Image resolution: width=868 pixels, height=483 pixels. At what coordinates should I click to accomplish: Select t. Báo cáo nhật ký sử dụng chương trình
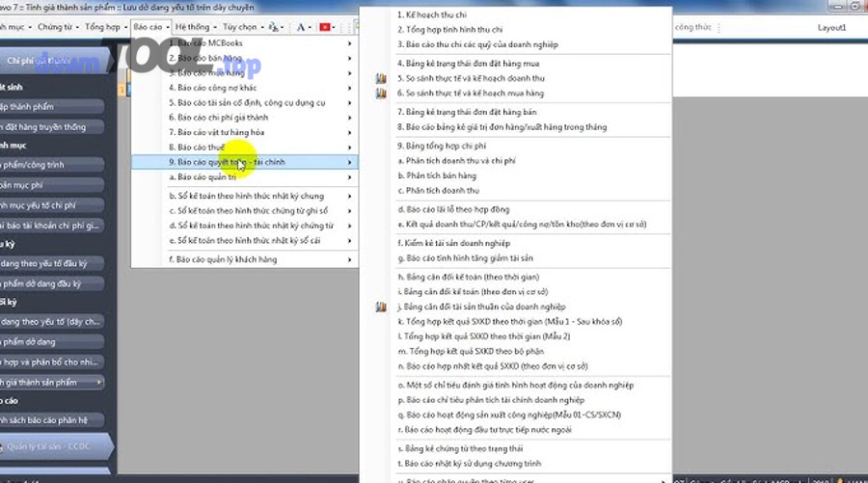516,464
